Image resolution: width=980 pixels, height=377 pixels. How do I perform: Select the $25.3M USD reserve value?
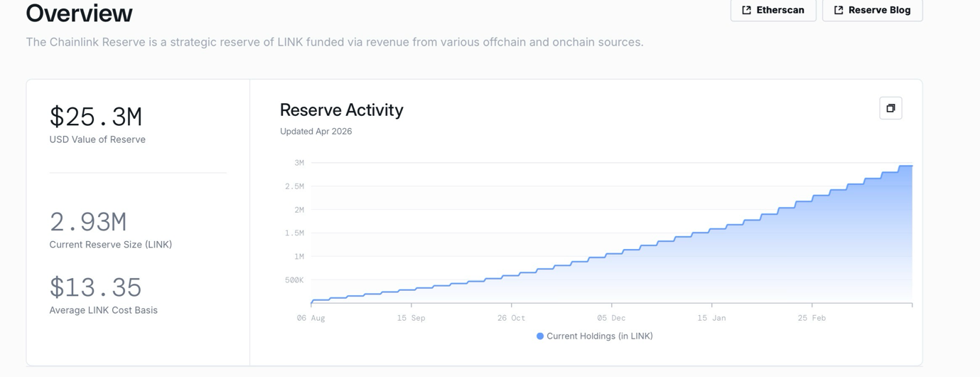click(x=96, y=117)
